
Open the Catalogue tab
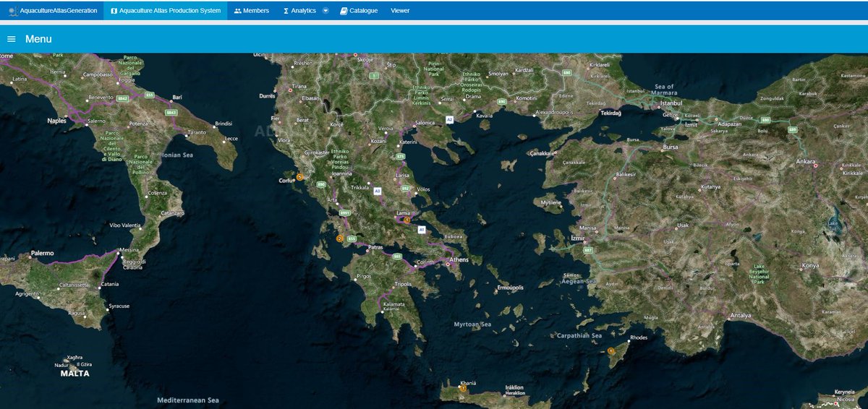point(359,11)
